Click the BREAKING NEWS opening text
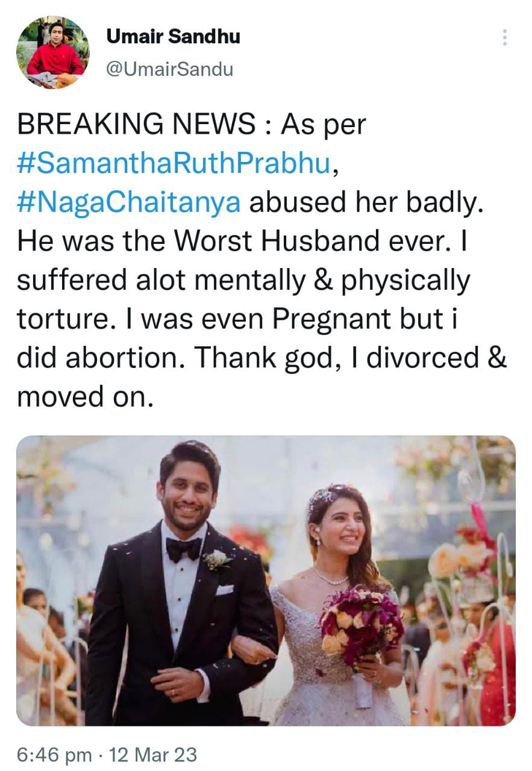 [x=136, y=125]
